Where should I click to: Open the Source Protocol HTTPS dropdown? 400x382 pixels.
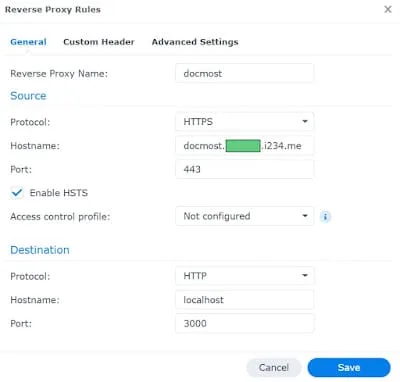click(x=244, y=122)
